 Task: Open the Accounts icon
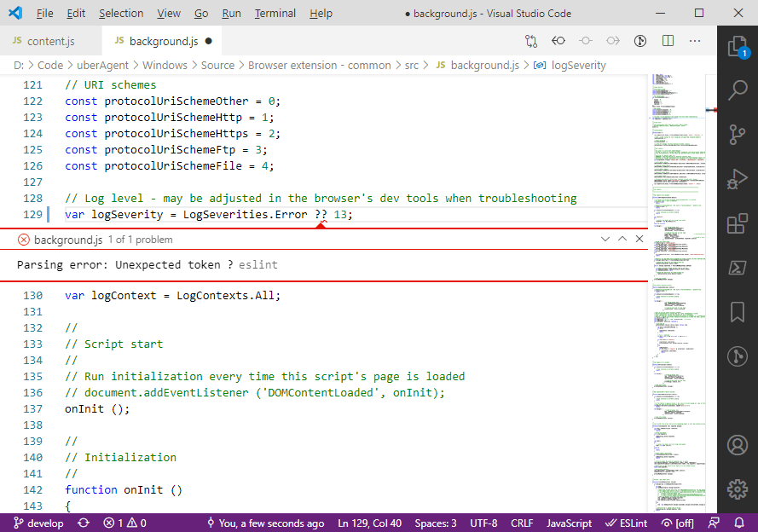point(737,444)
